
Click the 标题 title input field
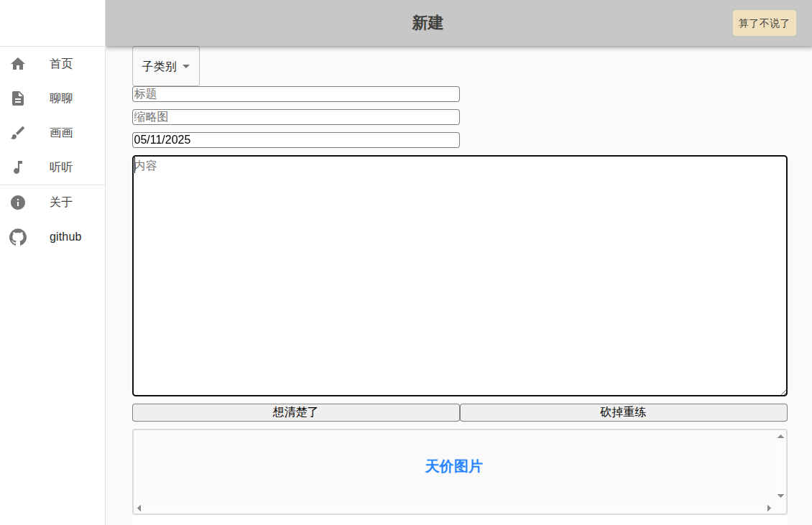[295, 93]
